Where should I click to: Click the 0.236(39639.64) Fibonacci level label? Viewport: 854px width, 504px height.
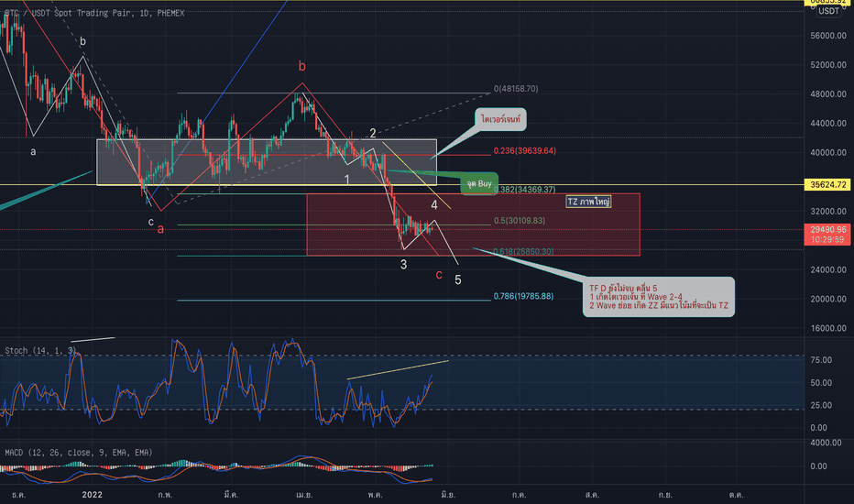pos(524,151)
